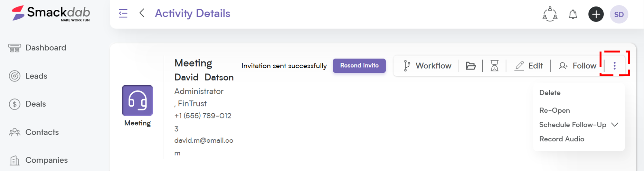The height and width of the screenshot is (171, 644).
Task: Open the SD user avatar menu
Action: pos(619,14)
